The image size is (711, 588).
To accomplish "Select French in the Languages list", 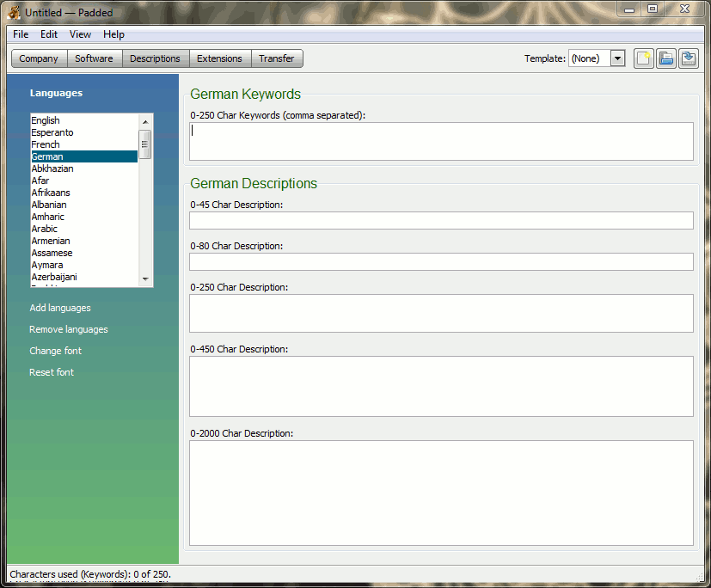I will (46, 144).
